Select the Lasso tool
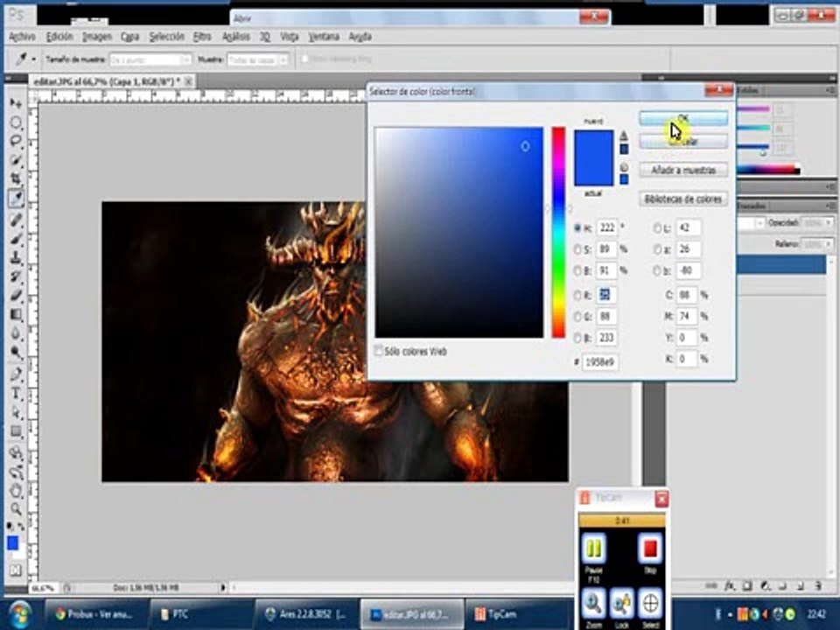Screen dimensions: 840x630 pos(16,142)
